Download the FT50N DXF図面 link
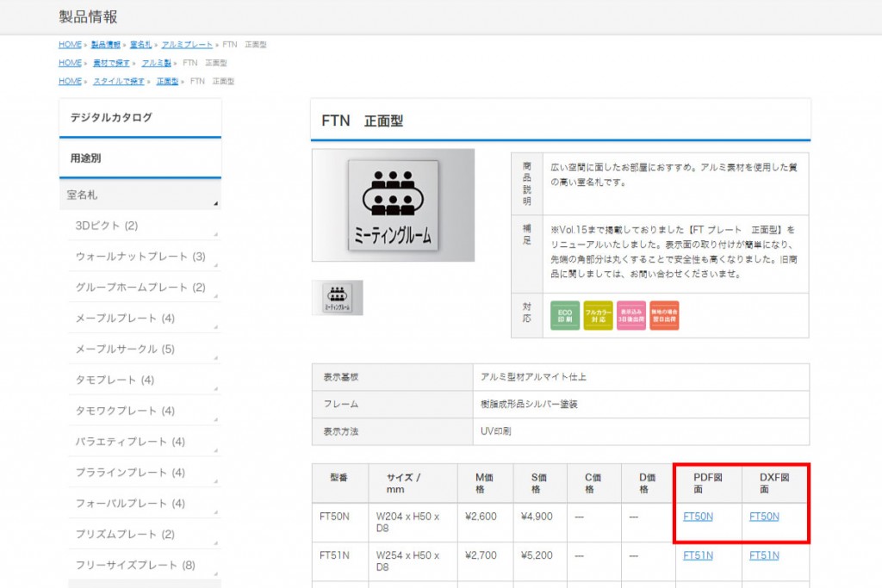 tap(765, 517)
